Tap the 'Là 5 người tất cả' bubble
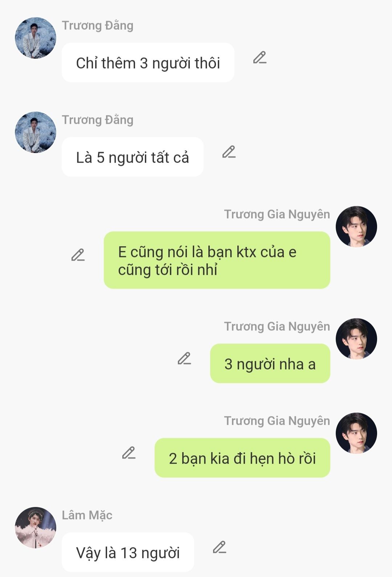The height and width of the screenshot is (577, 392). point(132,157)
